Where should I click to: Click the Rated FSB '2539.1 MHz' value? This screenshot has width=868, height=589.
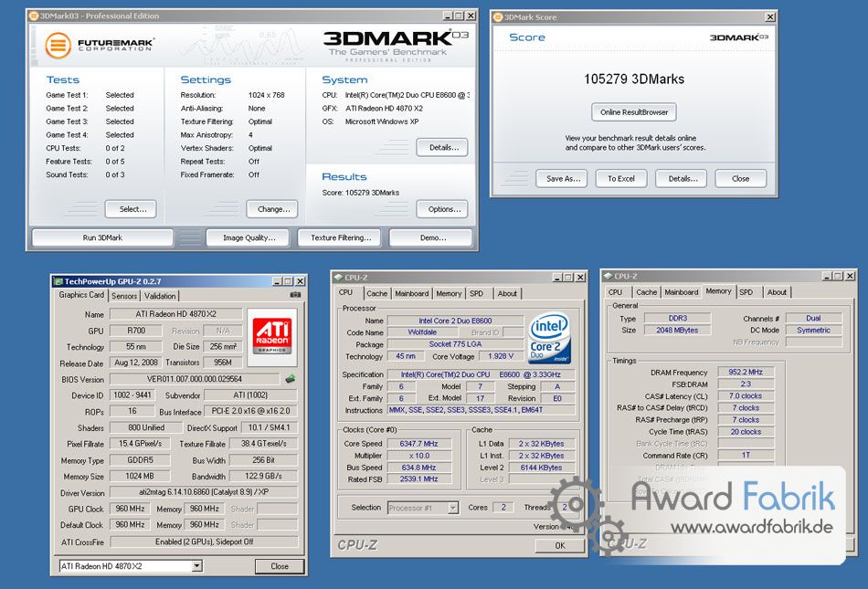click(x=419, y=479)
